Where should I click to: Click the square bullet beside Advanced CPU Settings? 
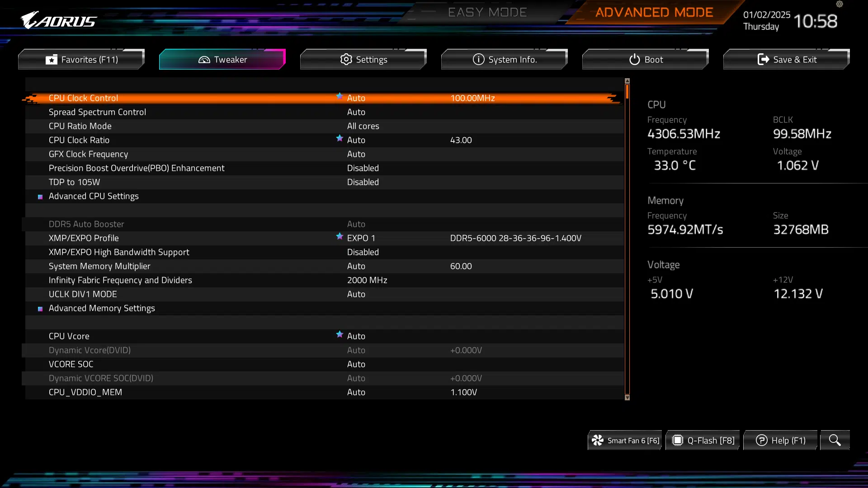point(40,197)
